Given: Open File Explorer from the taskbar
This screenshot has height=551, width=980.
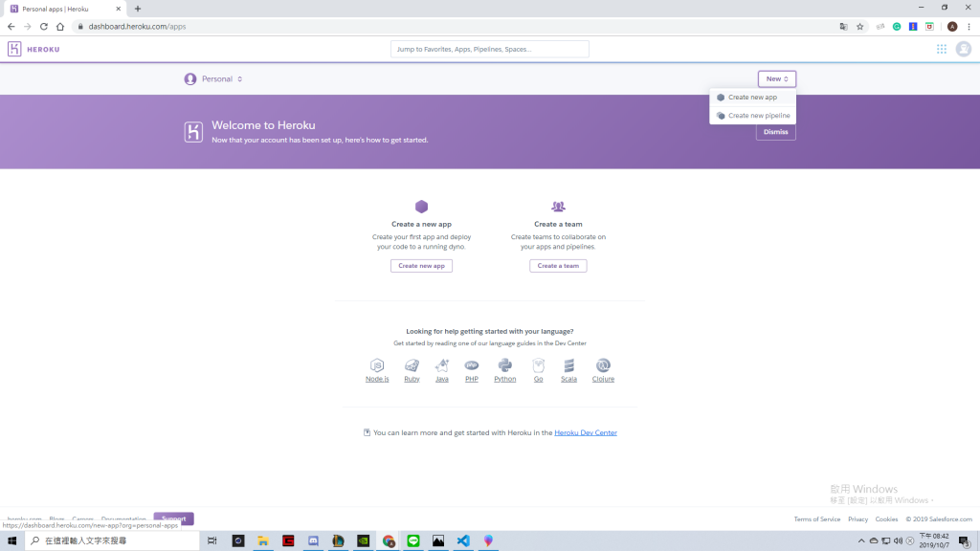Looking at the screenshot, I should 263,541.
